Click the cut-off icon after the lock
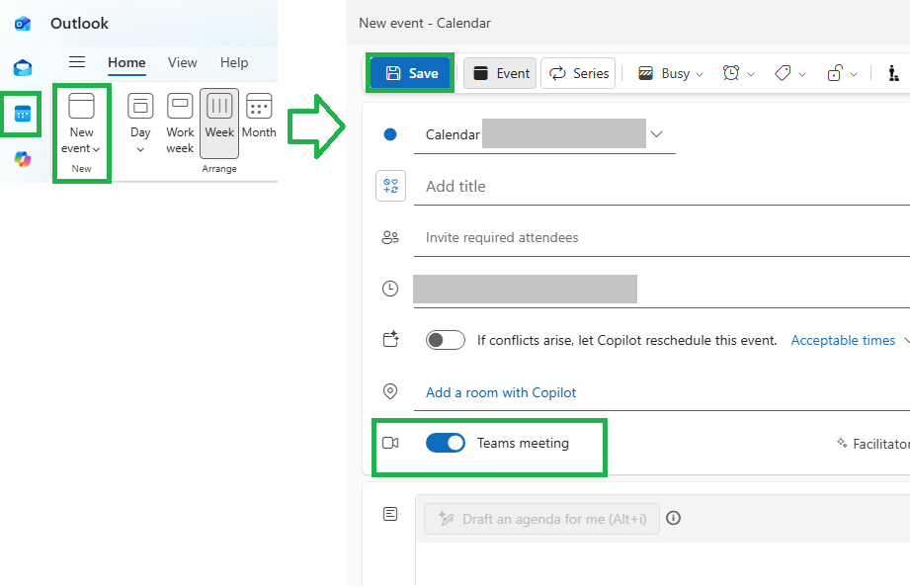Image resolution: width=910 pixels, height=588 pixels. [x=894, y=73]
